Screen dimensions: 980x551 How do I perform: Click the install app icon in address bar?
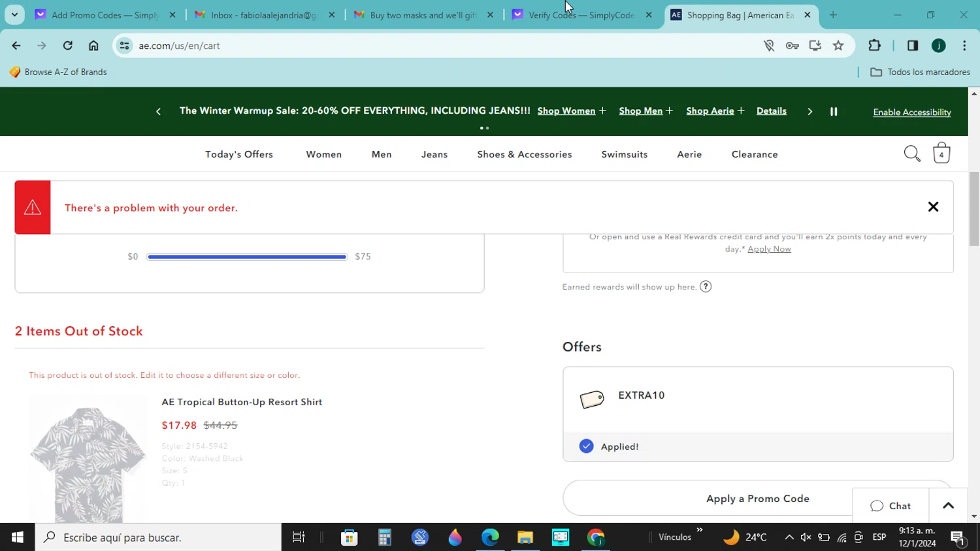tap(815, 46)
